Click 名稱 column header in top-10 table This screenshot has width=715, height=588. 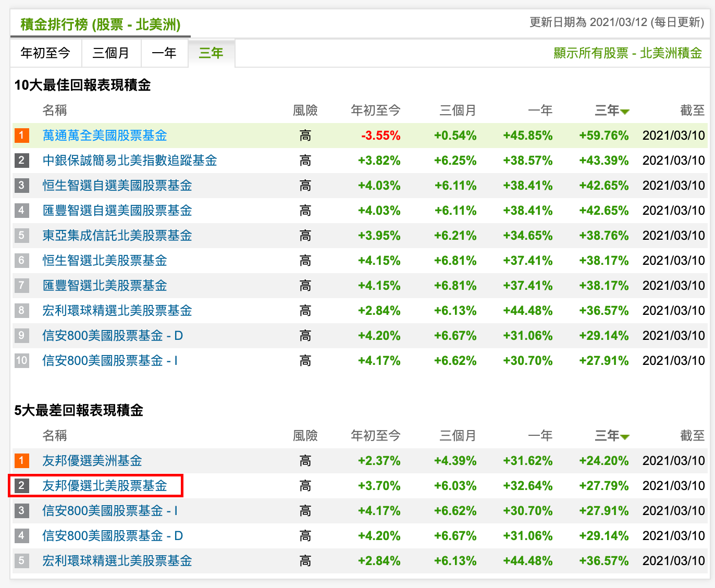click(x=55, y=111)
